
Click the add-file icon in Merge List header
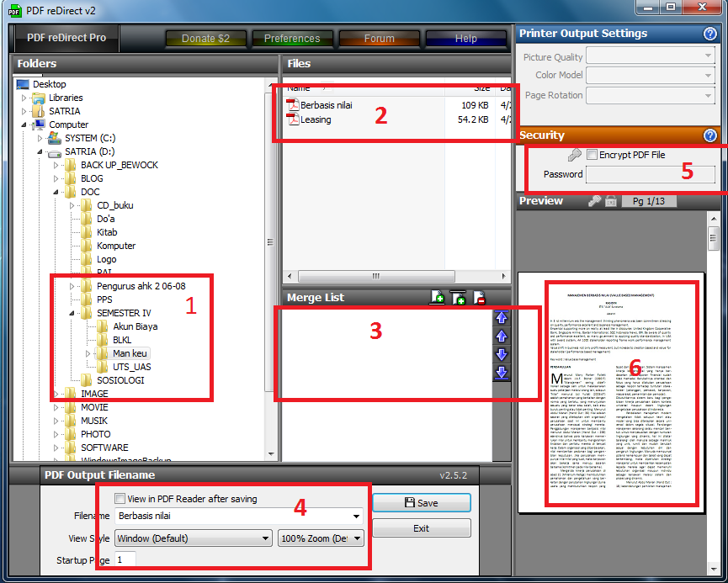pyautogui.click(x=438, y=298)
